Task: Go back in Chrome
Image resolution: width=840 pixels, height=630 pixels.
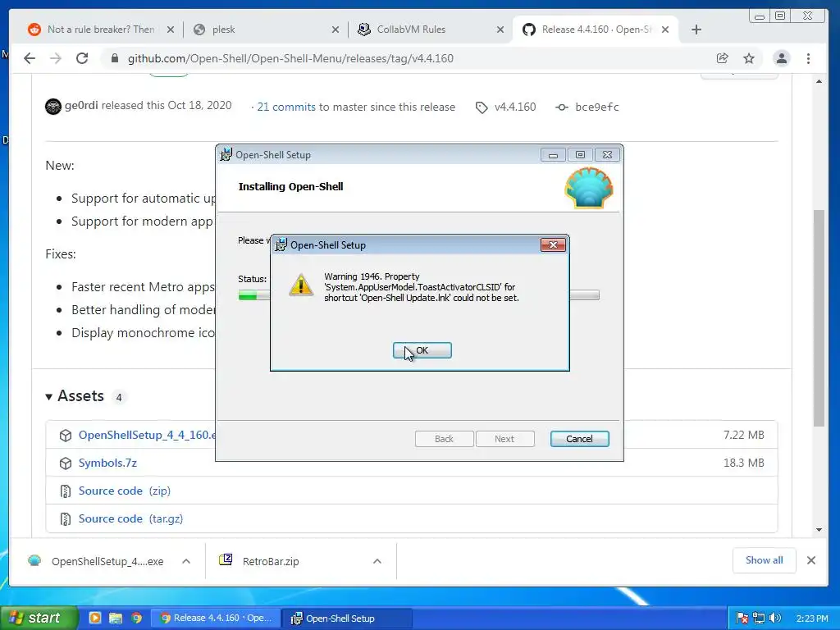Action: (30, 58)
